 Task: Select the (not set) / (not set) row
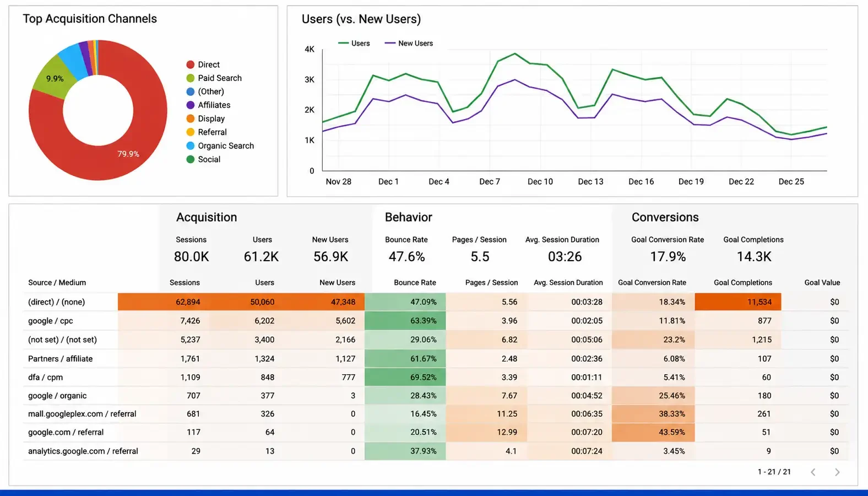point(435,339)
